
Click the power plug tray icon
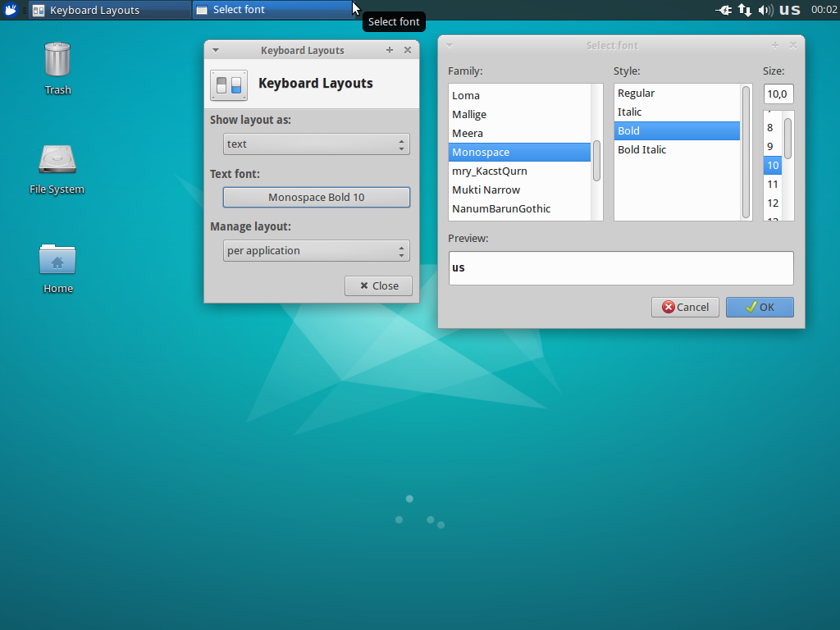point(724,10)
